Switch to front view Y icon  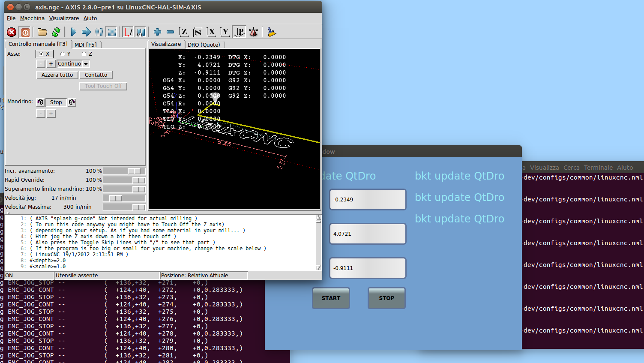click(225, 32)
